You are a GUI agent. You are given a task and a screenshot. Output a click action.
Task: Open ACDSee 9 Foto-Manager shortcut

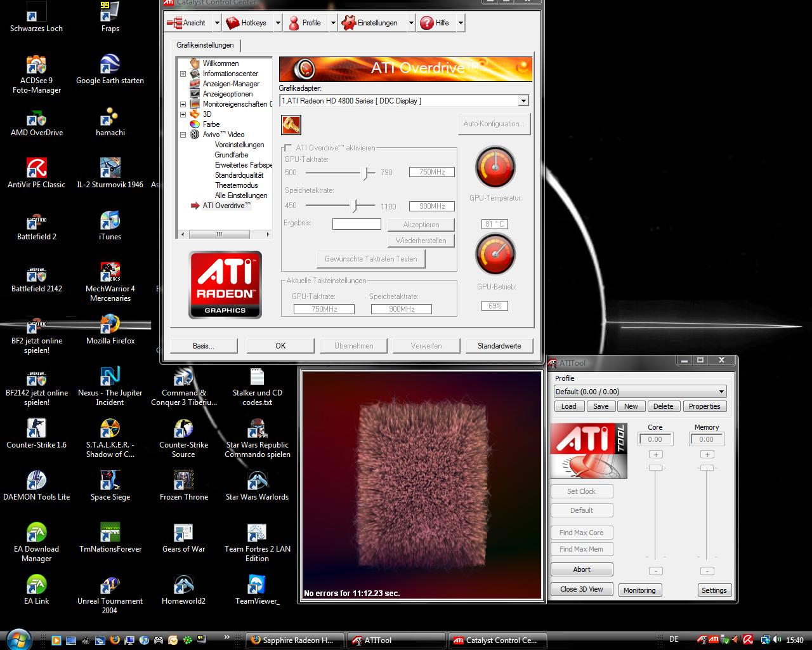[36, 74]
